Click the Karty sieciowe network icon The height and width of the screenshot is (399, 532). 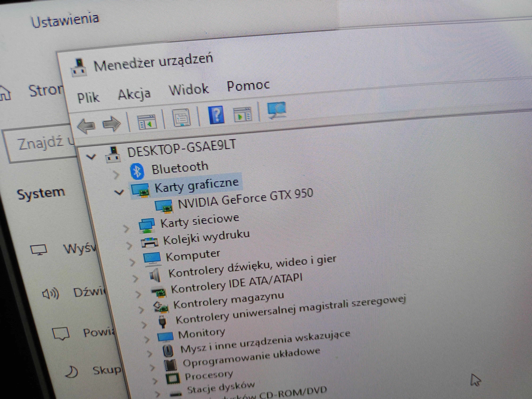click(x=147, y=226)
